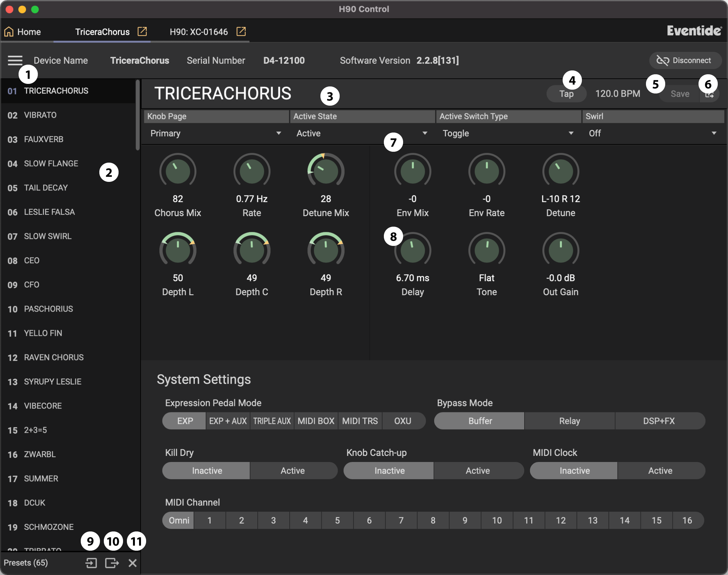Select MIDI Channel 5
The height and width of the screenshot is (575, 728).
[337, 521]
